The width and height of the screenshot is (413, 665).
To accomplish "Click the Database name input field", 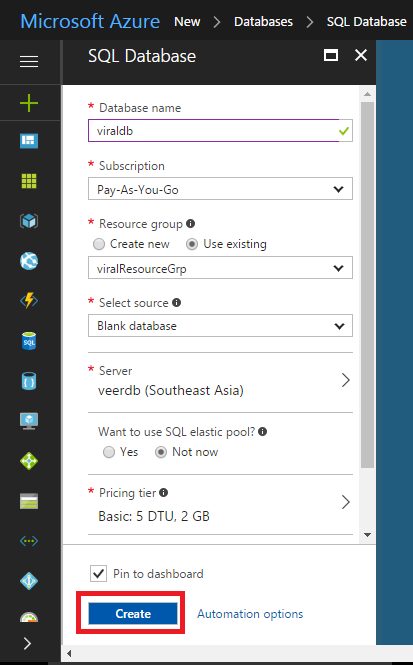I will click(220, 131).
